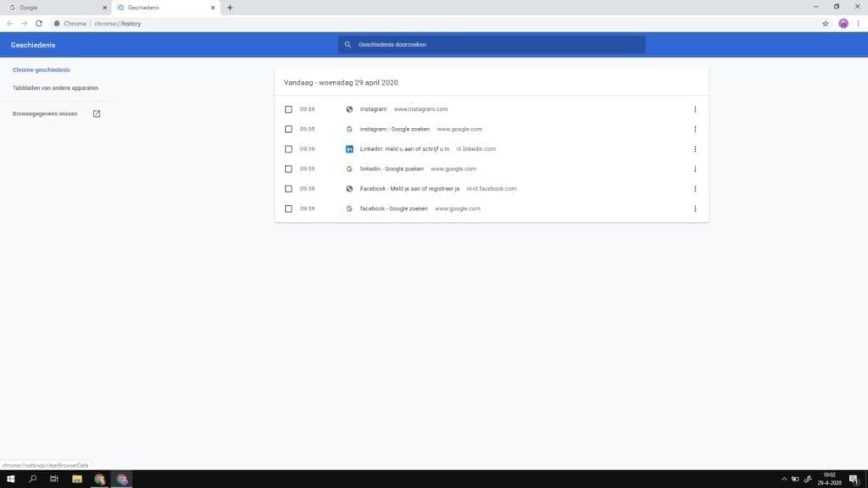Open the 'linkedin - Google zoeken' history link
This screenshot has width=868, height=488.
click(392, 169)
